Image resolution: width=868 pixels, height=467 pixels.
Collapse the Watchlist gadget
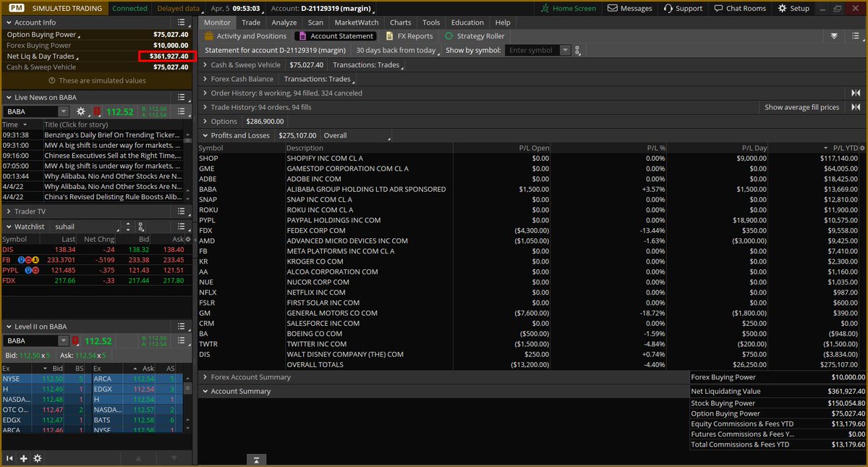point(8,227)
